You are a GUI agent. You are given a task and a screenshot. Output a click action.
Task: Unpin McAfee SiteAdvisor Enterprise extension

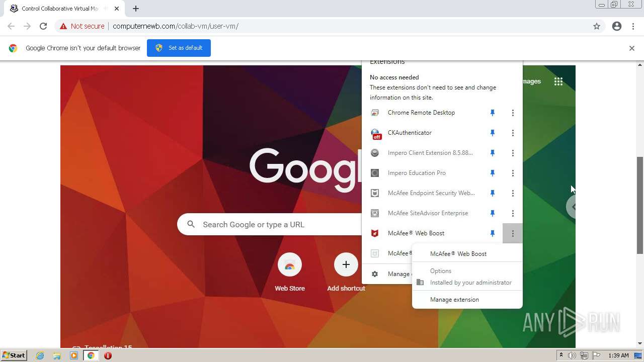[x=493, y=213]
